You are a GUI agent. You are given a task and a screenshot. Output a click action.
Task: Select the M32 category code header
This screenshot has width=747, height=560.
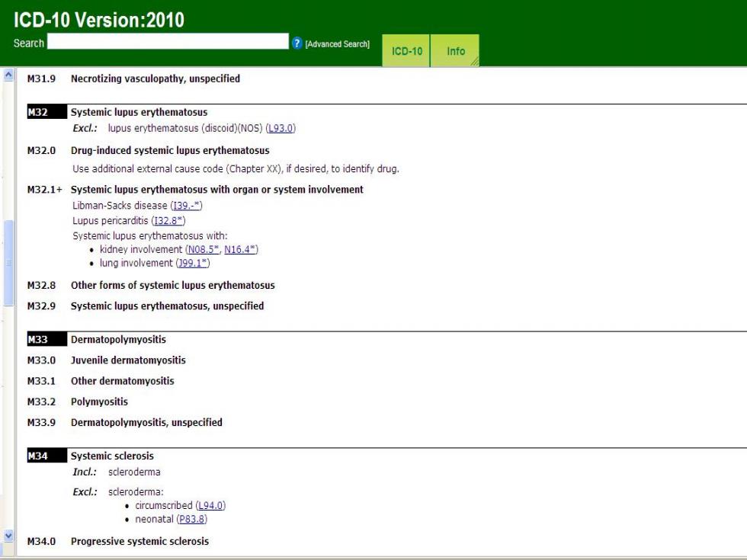pyautogui.click(x=46, y=112)
